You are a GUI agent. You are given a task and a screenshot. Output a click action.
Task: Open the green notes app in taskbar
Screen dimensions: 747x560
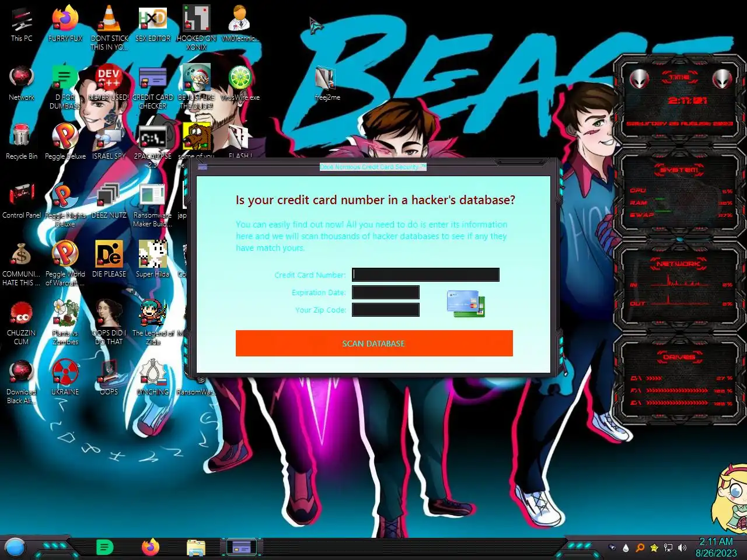[104, 547]
